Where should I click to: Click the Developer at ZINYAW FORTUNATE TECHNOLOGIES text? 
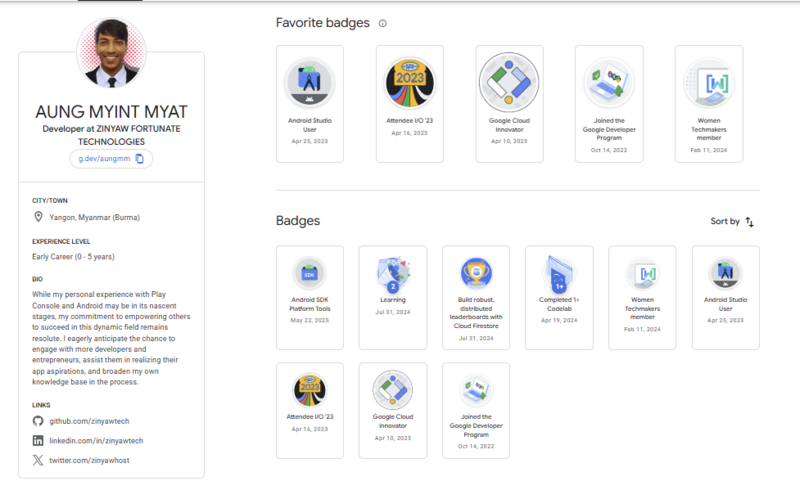point(111,135)
